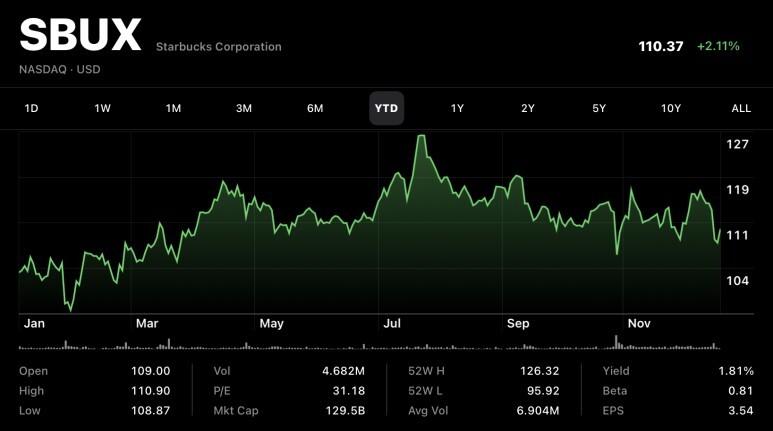773x431 pixels.
Task: Switch chart to 10Y range
Action: coord(670,108)
